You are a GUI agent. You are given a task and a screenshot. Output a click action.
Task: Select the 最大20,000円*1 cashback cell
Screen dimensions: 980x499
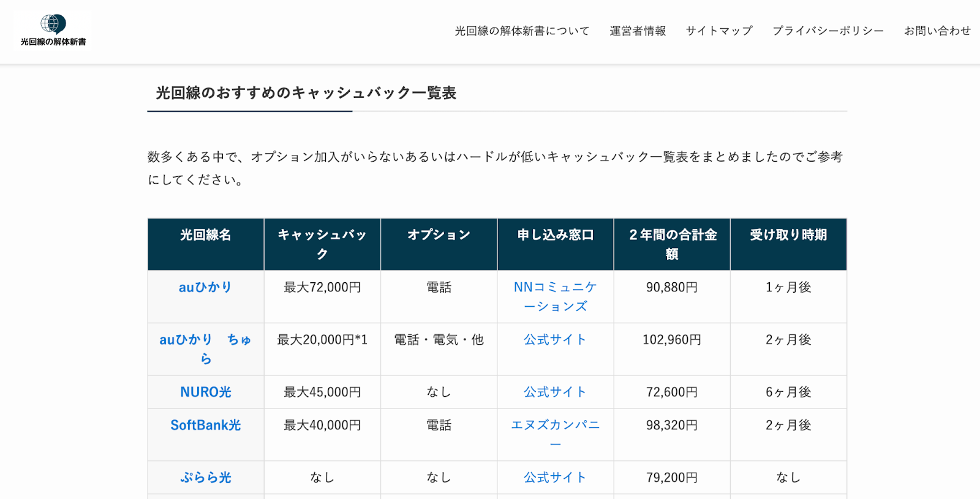point(322,349)
